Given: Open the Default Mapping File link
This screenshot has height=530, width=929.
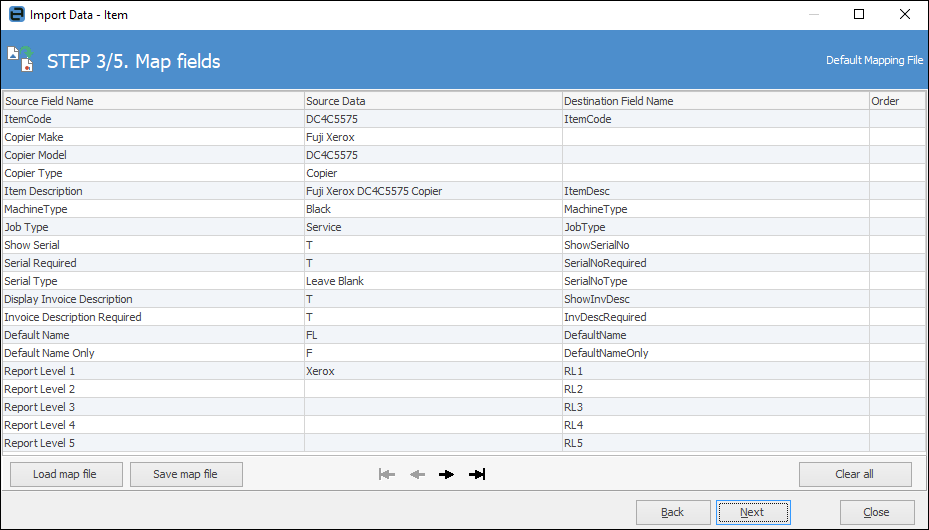Looking at the screenshot, I should 874,60.
